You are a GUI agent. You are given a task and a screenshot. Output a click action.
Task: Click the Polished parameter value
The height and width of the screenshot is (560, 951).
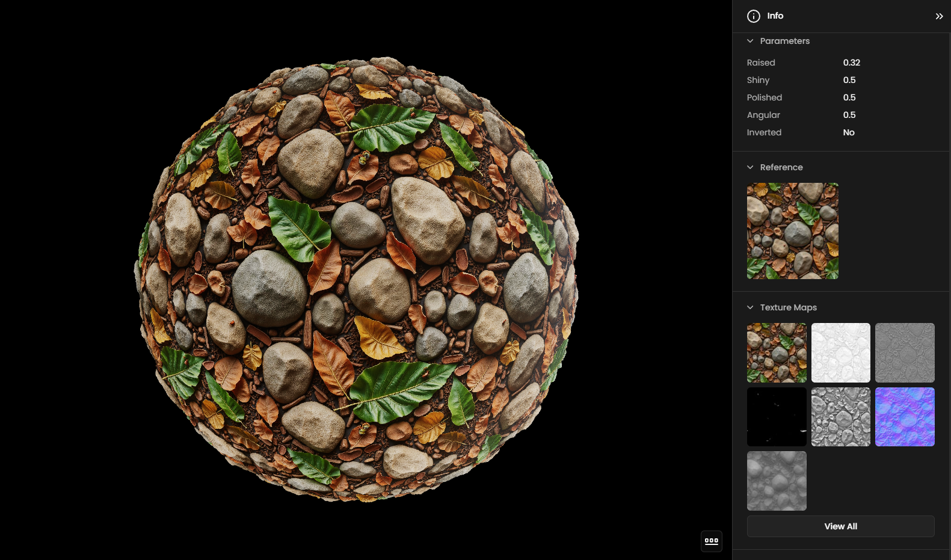(x=849, y=97)
